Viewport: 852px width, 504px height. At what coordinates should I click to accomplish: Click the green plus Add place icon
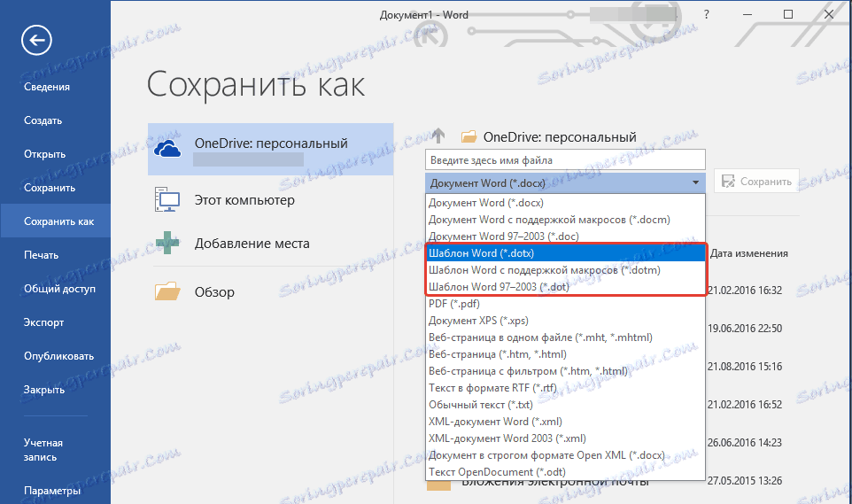[x=167, y=243]
